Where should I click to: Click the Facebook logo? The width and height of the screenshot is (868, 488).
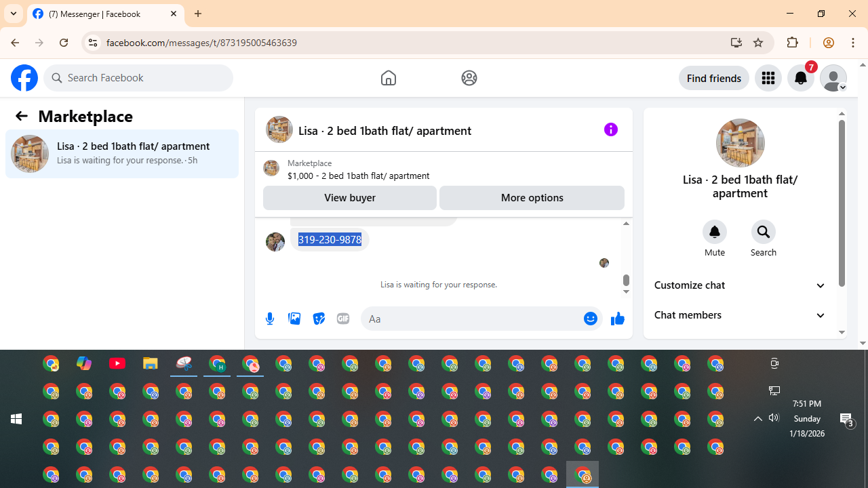(x=24, y=78)
